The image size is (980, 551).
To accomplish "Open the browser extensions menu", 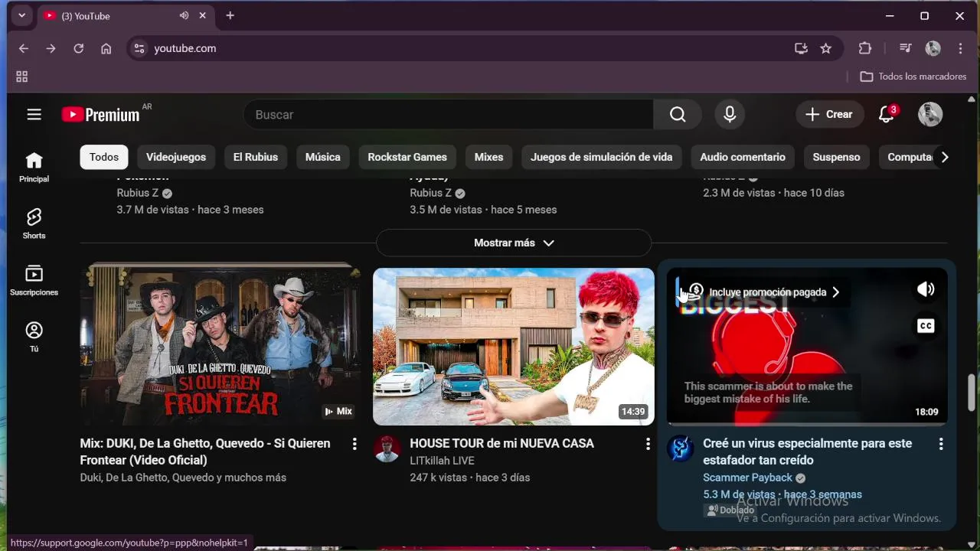I will click(865, 48).
